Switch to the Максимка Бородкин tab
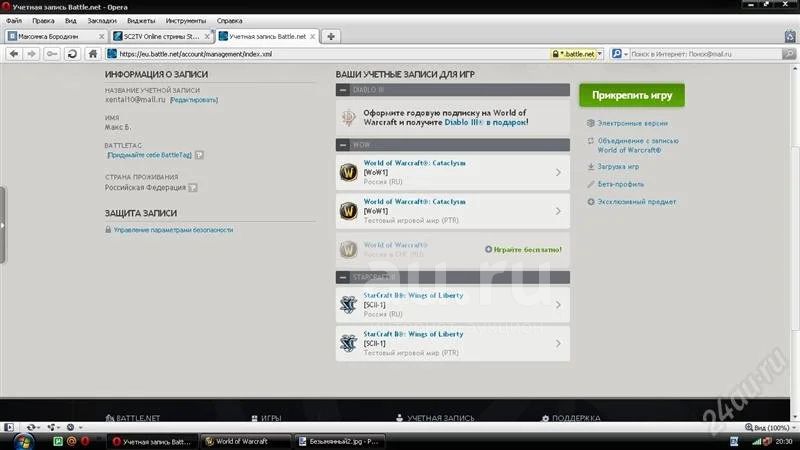 pyautogui.click(x=56, y=36)
